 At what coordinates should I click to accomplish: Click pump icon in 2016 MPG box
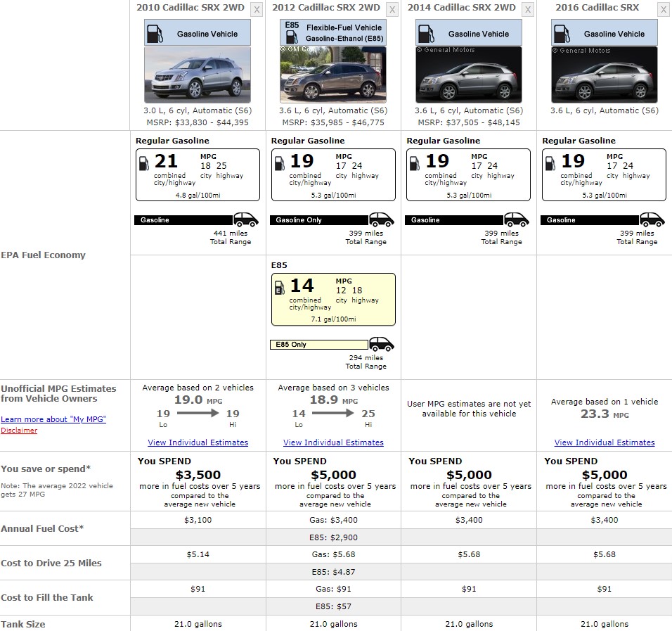(550, 163)
